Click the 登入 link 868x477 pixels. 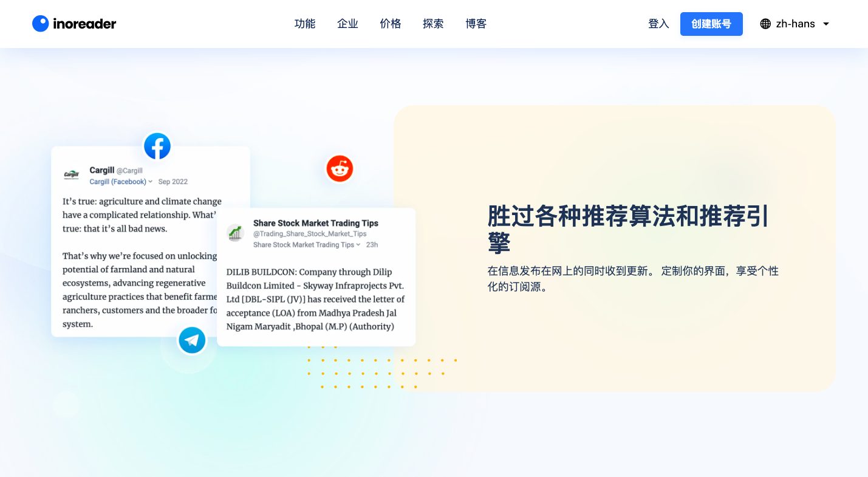(x=658, y=24)
